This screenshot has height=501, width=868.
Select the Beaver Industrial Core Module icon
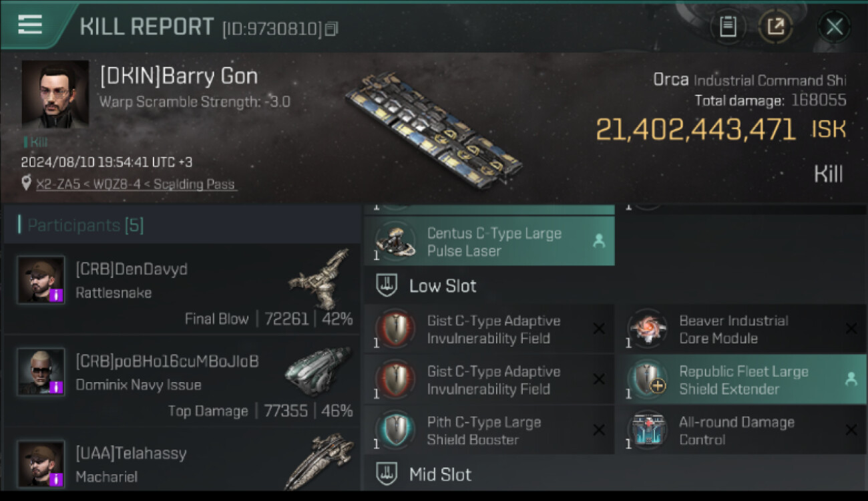coord(648,329)
